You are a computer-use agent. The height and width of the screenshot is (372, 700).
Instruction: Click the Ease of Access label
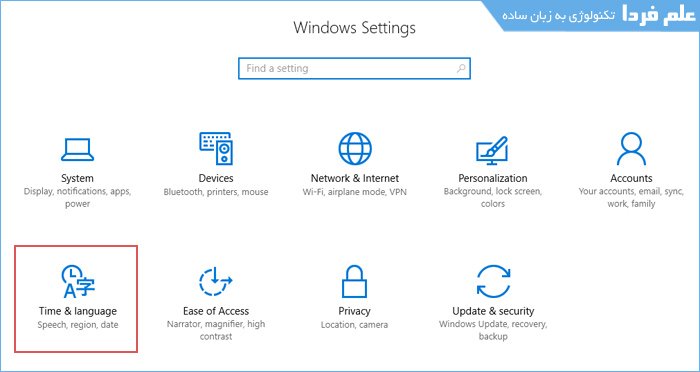216,311
